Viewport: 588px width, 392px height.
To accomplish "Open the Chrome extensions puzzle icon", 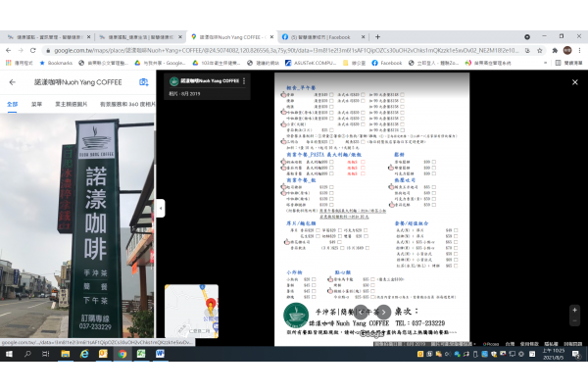I will tap(555, 50).
